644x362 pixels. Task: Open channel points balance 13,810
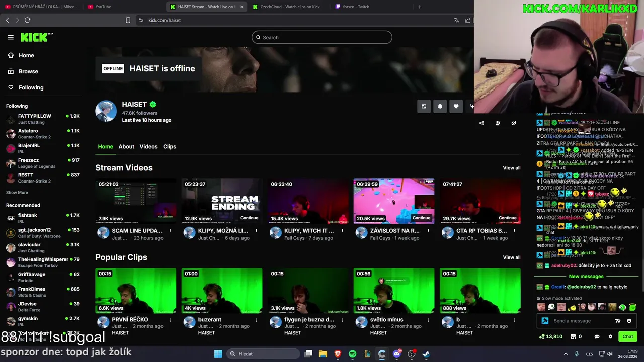[550, 336]
